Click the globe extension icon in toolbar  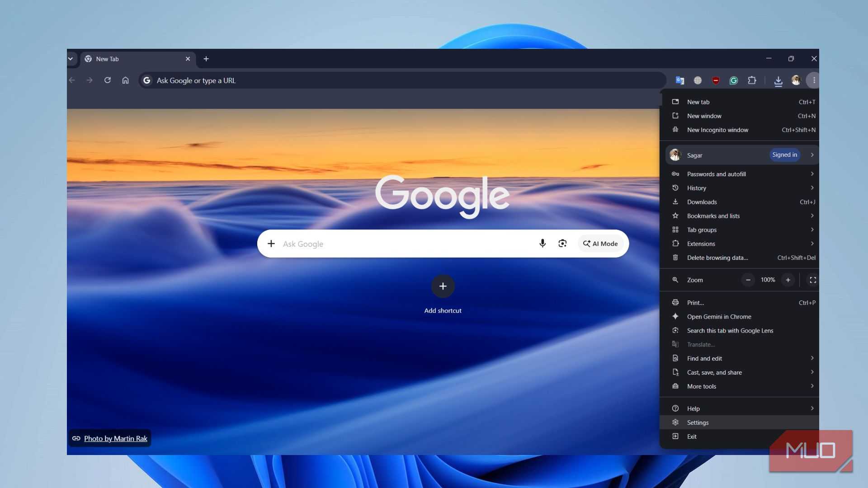click(x=698, y=80)
